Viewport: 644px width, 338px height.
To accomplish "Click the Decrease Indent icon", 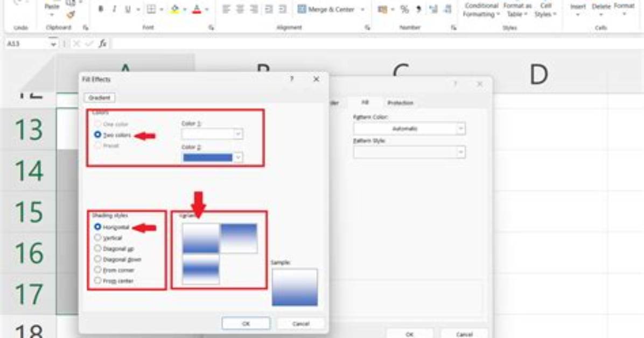I will click(269, 9).
